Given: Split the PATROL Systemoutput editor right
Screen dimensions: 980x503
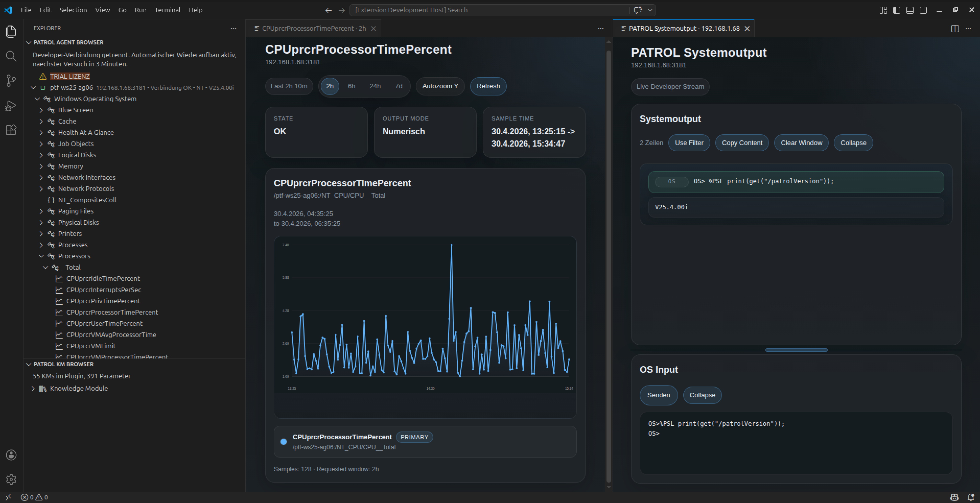Looking at the screenshot, I should tap(954, 29).
